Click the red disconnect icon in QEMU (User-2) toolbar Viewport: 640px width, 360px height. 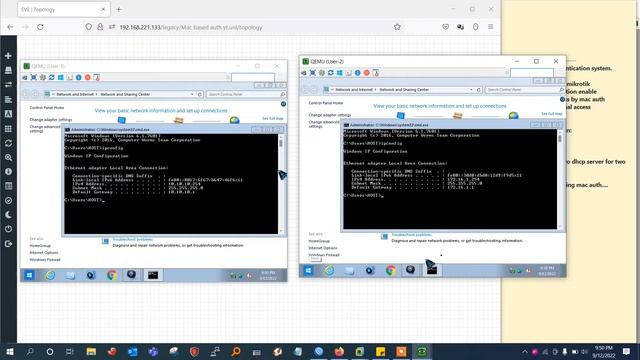point(367,73)
